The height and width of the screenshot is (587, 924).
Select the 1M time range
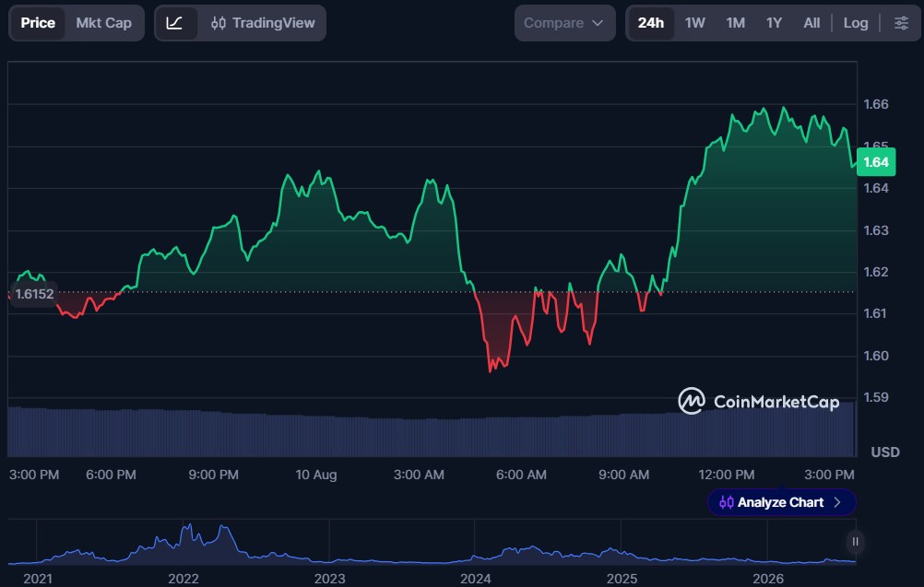736,23
